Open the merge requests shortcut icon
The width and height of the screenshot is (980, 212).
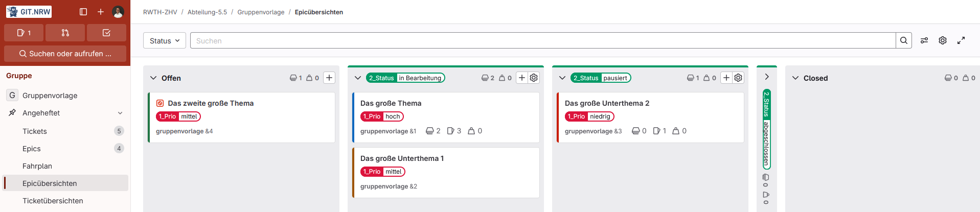point(65,33)
